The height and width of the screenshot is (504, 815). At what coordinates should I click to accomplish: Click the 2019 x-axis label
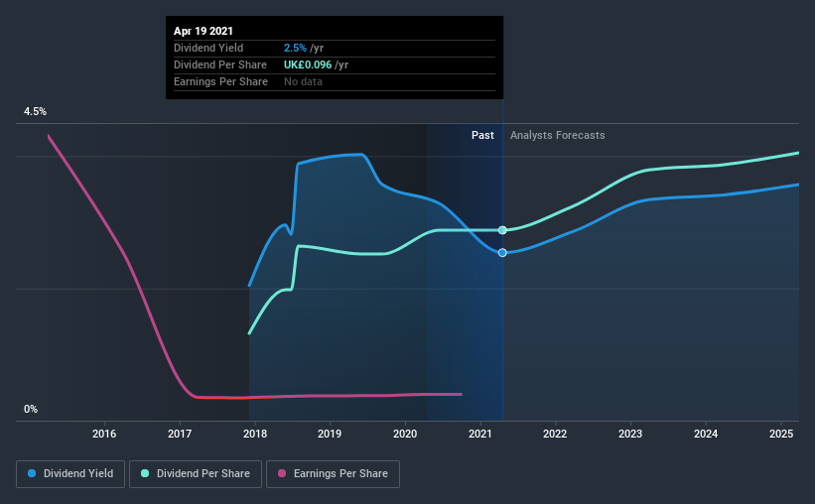[330, 434]
